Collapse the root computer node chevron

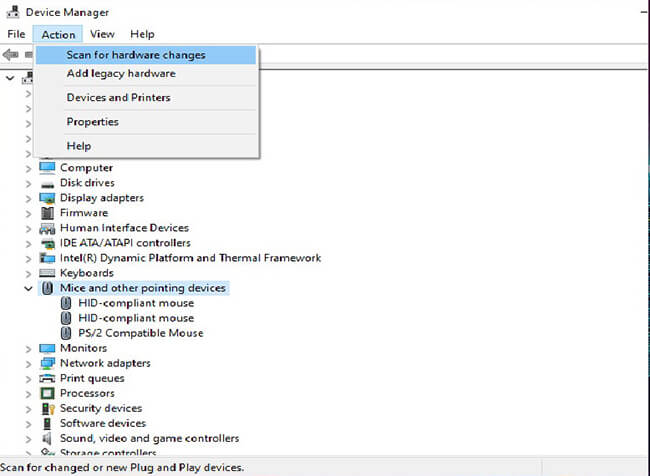pyautogui.click(x=10, y=78)
